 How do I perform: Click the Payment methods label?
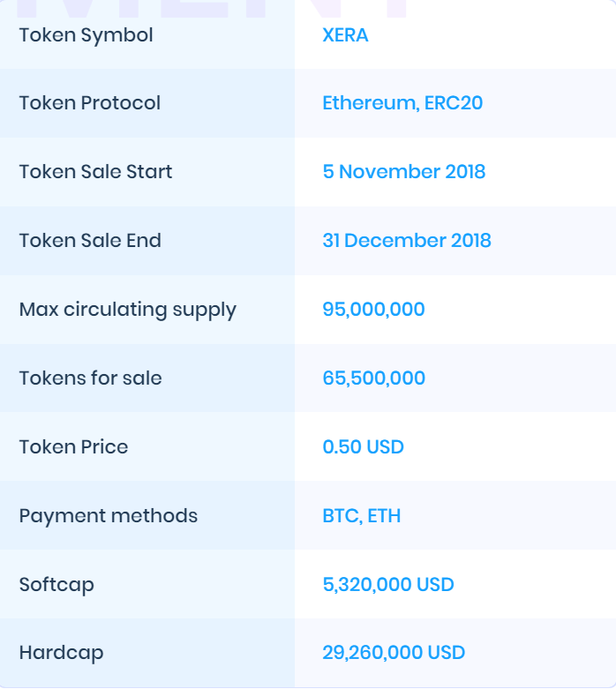[109, 516]
